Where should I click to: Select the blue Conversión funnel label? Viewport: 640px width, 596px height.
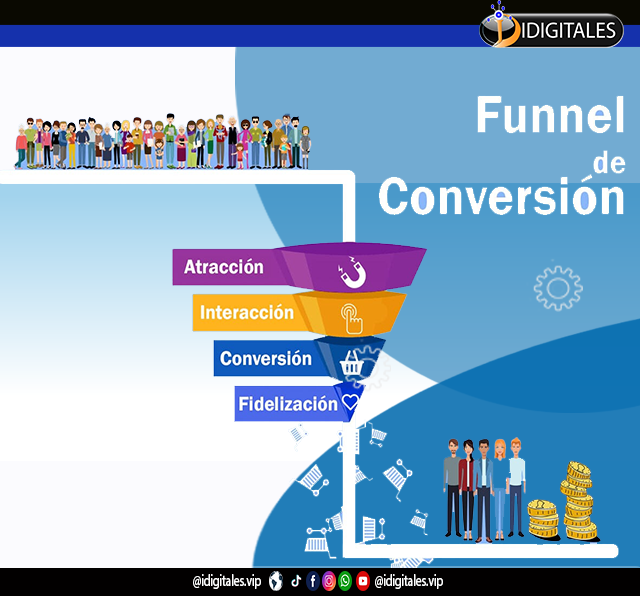click(x=265, y=359)
